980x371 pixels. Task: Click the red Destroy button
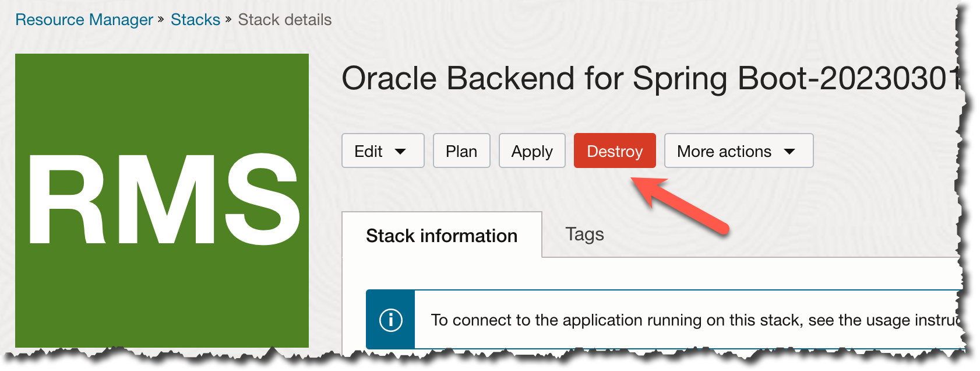[x=614, y=151]
